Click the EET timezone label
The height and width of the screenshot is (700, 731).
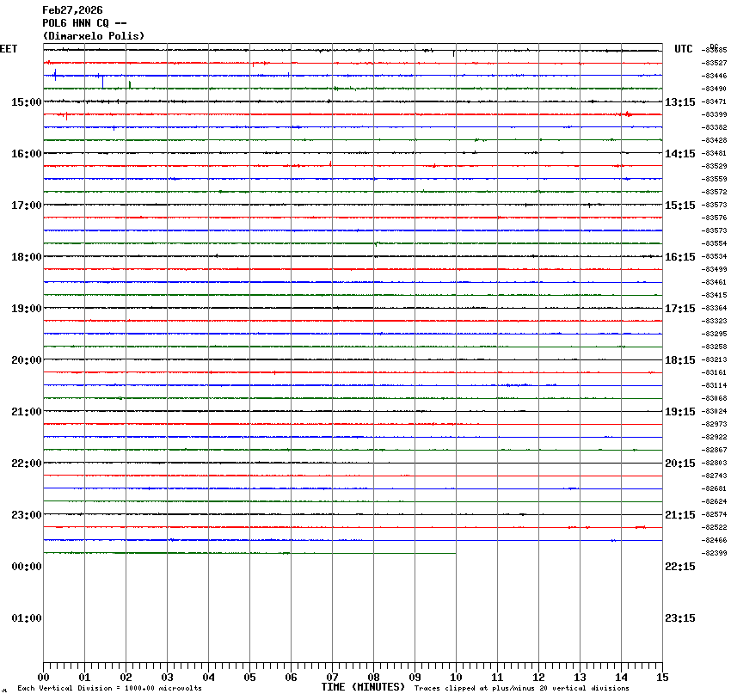(x=9, y=49)
